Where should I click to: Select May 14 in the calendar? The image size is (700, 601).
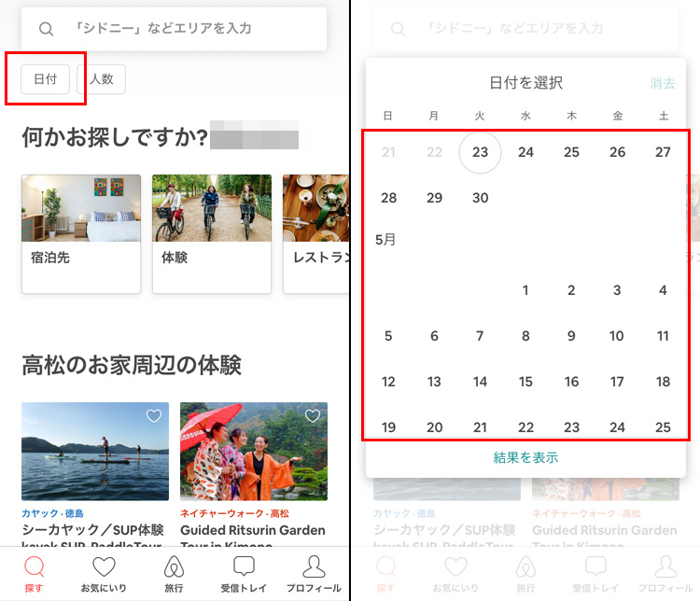481,382
